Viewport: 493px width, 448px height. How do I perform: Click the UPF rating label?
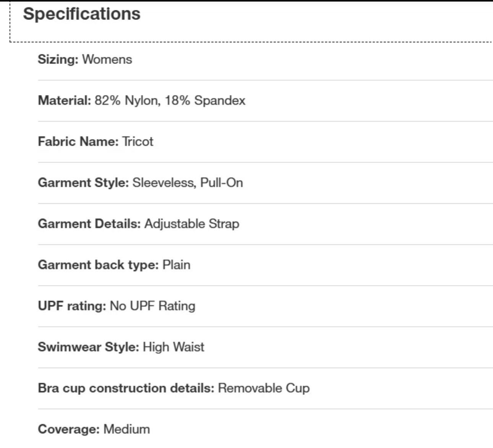(71, 306)
